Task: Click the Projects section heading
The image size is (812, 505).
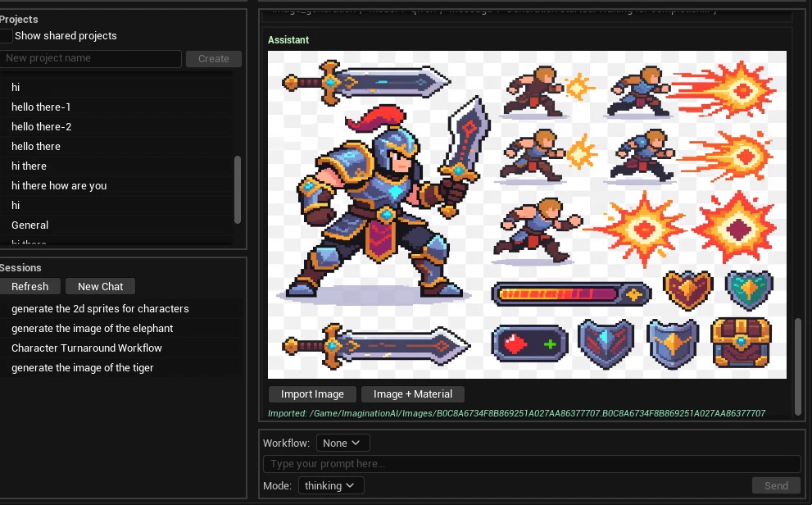Action: coord(19,19)
